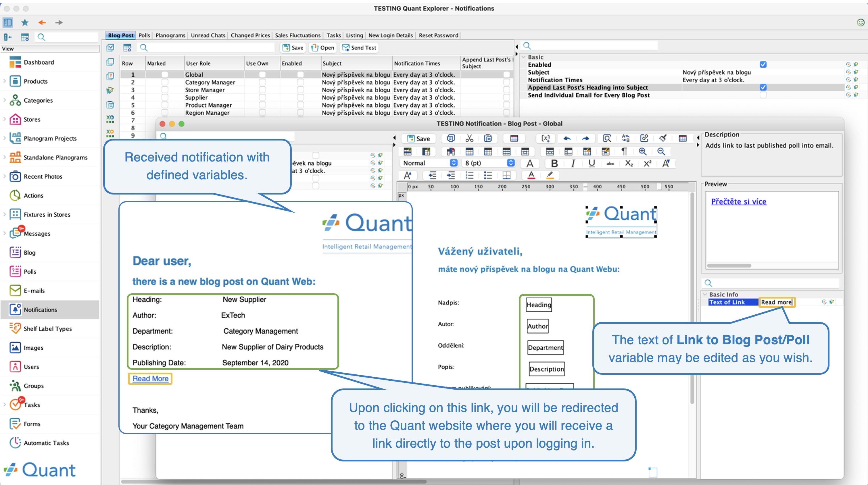The image size is (868, 485).
Task: Toggle the sidebar panel icon at top left
Action: click(7, 23)
